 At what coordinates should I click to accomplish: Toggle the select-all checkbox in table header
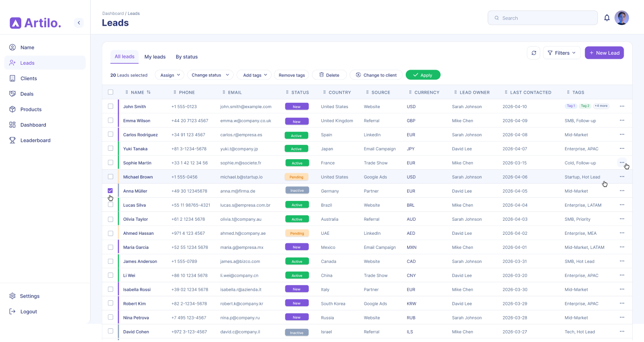click(111, 92)
